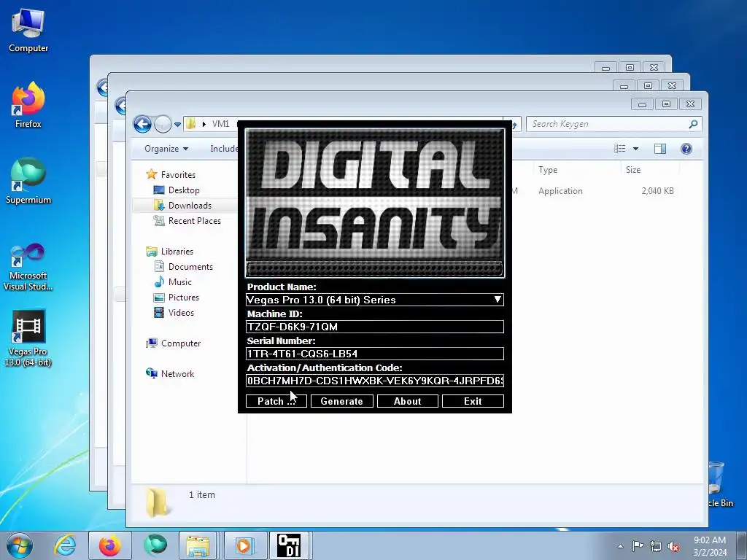The height and width of the screenshot is (560, 747).
Task: Select Libraries in the navigation pane
Action: point(177,252)
